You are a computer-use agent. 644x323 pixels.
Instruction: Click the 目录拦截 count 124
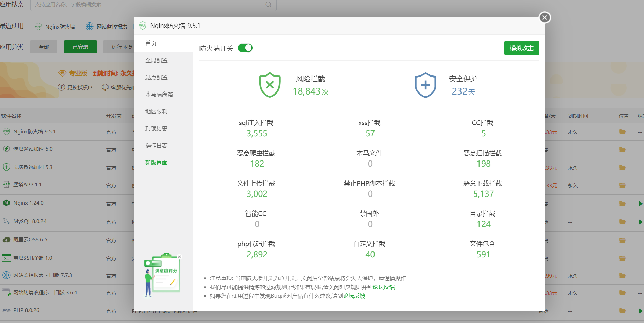(484, 224)
